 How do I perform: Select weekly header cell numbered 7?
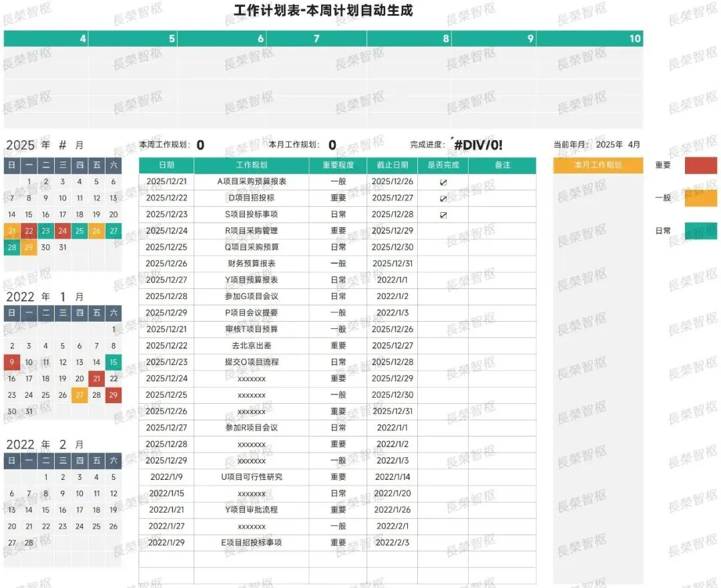316,39
